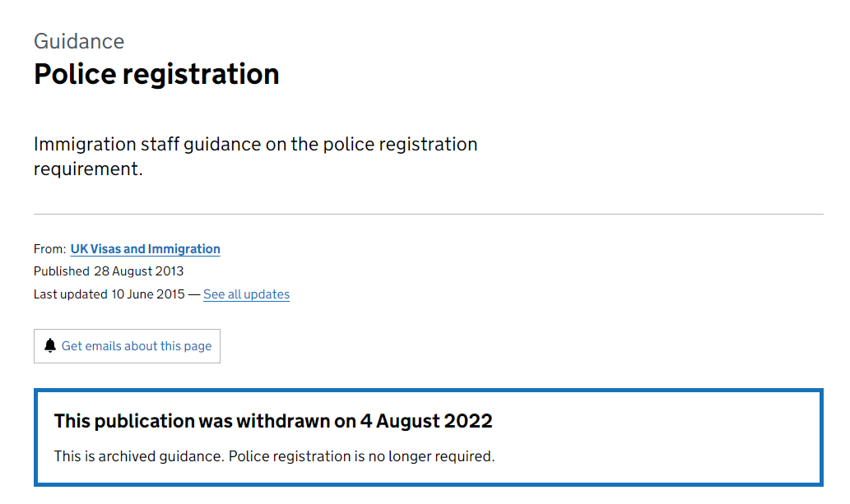Click the This is archived guidance sentence
The width and height of the screenshot is (850, 504).
(x=138, y=456)
